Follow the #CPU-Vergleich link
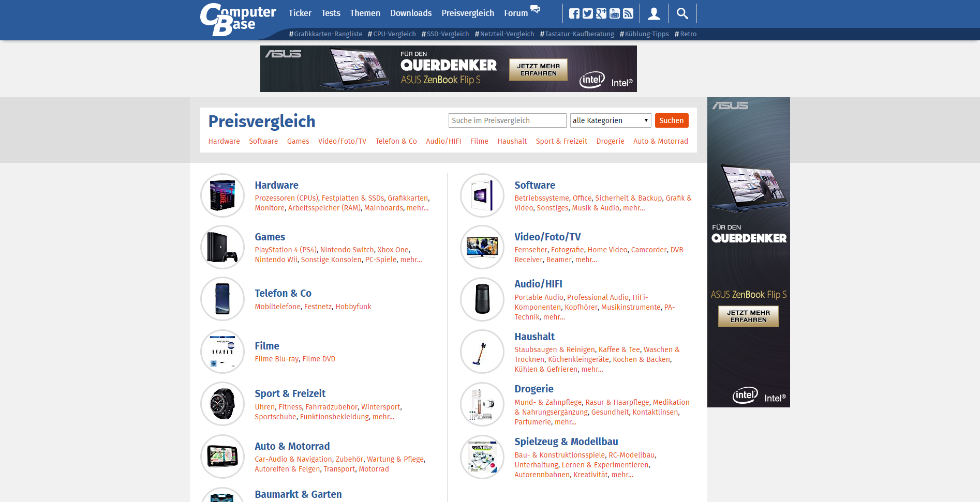980x502 pixels. point(392,34)
